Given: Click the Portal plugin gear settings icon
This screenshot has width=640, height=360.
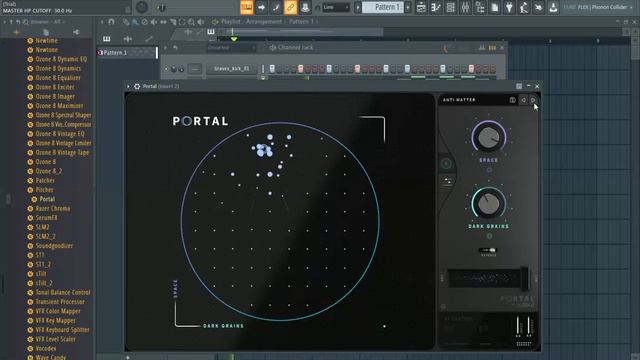Looking at the screenshot, I should pyautogui.click(x=137, y=86).
